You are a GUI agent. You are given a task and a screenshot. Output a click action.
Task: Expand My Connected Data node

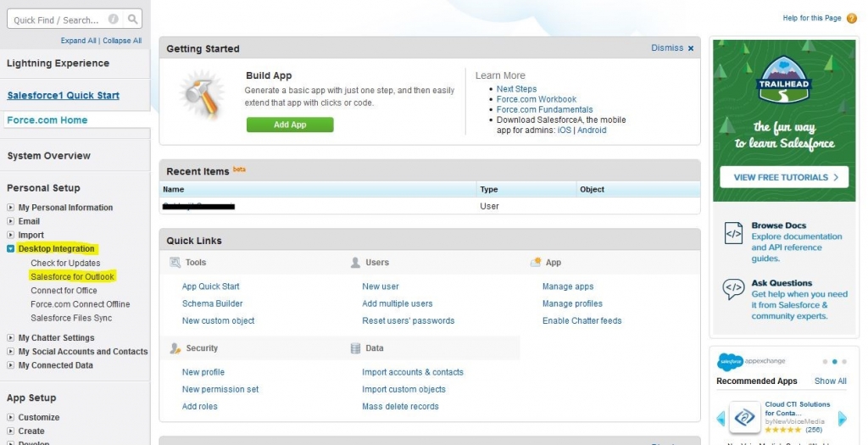coord(10,365)
